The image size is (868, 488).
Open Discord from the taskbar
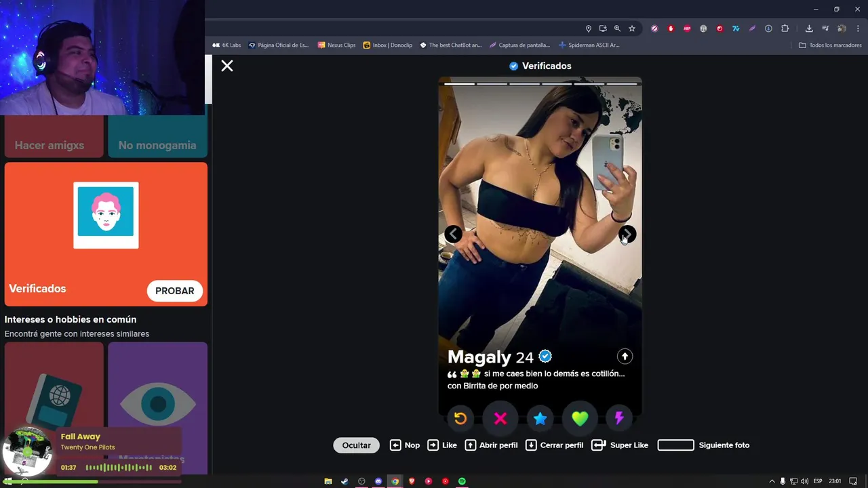(378, 481)
